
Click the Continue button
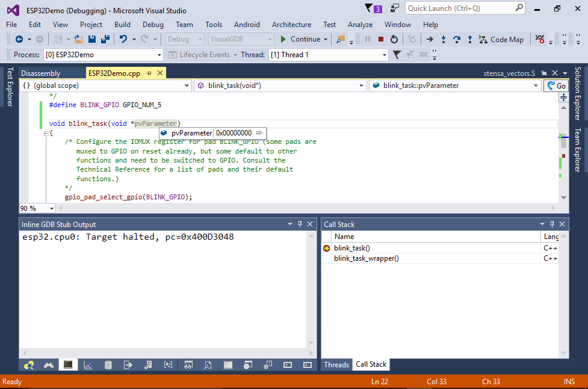[x=301, y=39]
